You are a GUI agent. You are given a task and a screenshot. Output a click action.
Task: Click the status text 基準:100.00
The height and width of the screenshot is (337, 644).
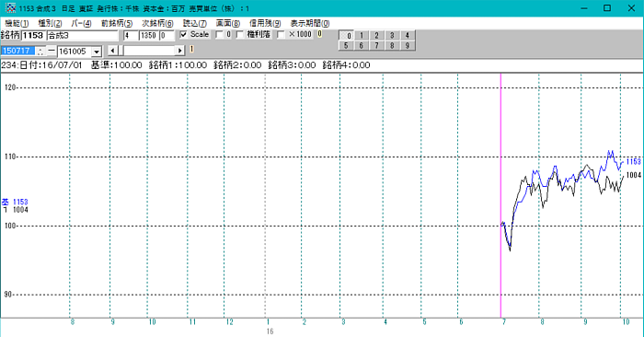pyautogui.click(x=117, y=65)
